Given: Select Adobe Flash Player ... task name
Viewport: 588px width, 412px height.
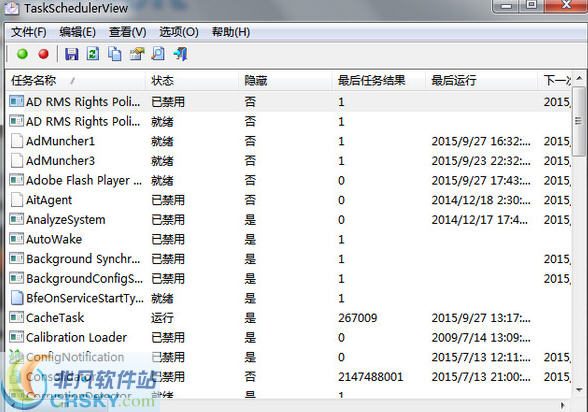Looking at the screenshot, I should click(x=84, y=180).
